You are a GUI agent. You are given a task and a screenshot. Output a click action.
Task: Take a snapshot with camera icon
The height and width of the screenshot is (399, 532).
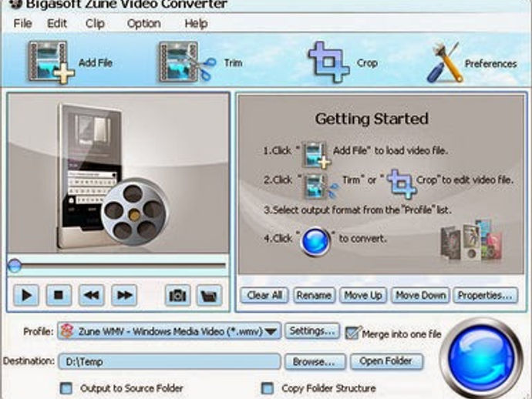click(x=177, y=295)
